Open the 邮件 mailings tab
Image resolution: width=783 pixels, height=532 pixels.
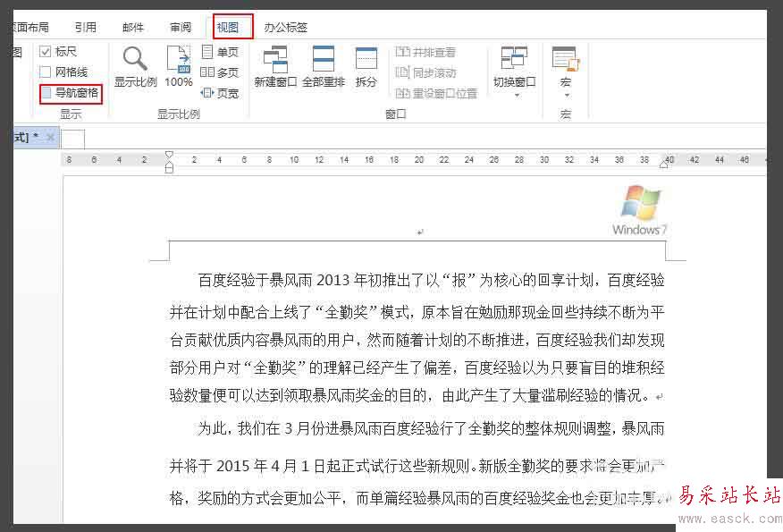[x=133, y=27]
